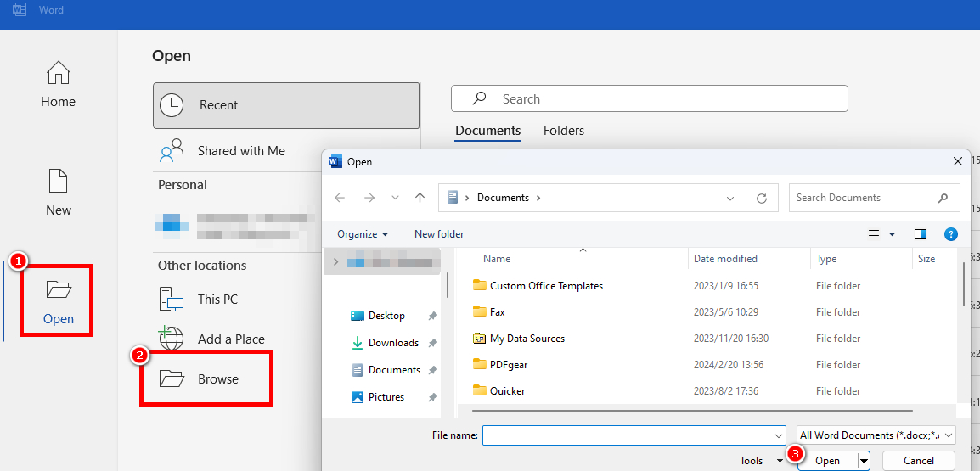Refresh the Documents folder

coord(761,198)
